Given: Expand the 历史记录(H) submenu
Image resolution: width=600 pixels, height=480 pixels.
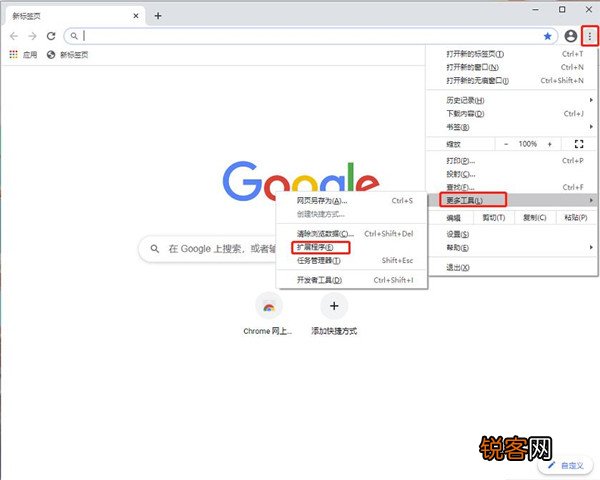Looking at the screenshot, I should (512, 100).
